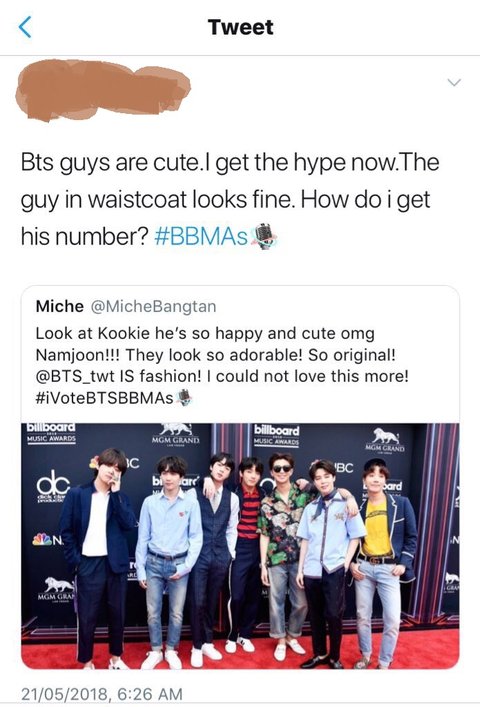Click the redacted author name area
The height and width of the screenshot is (707, 480).
click(x=103, y=90)
